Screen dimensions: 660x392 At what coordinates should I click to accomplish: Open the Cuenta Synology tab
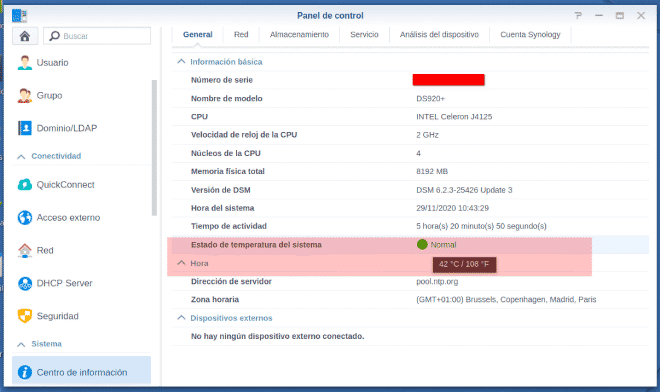530,35
